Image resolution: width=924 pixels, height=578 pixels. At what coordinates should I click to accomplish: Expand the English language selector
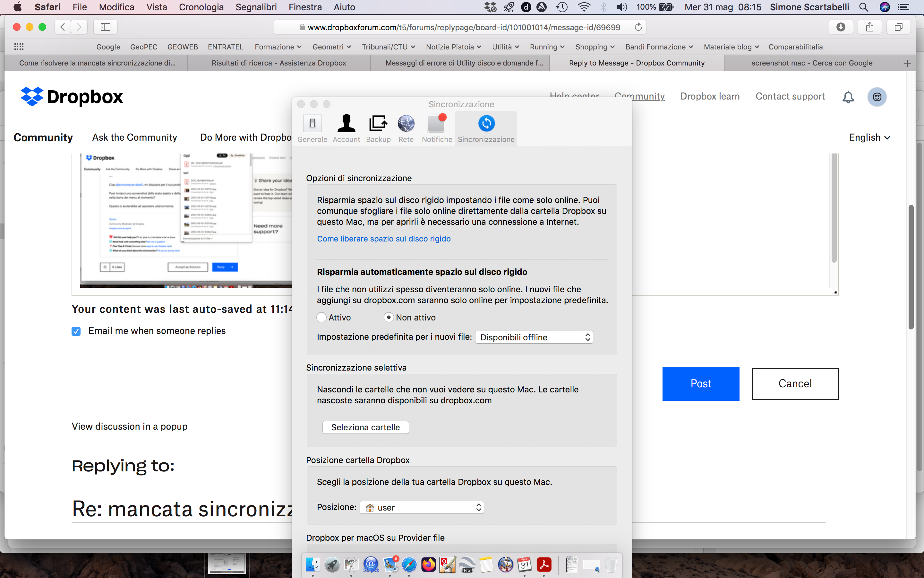869,137
